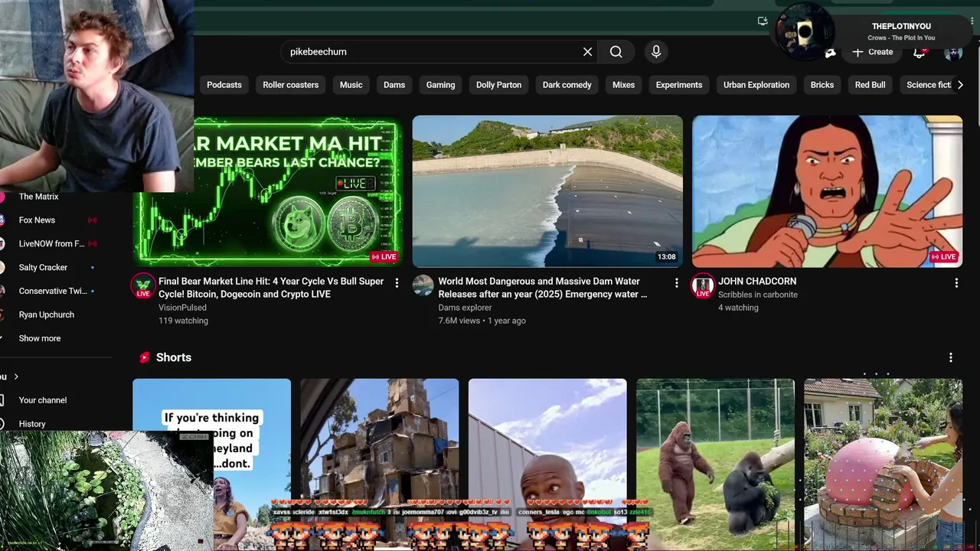Click the new-content dot beside Salty Cracker
This screenshot has width=980, height=551.
[93, 268]
